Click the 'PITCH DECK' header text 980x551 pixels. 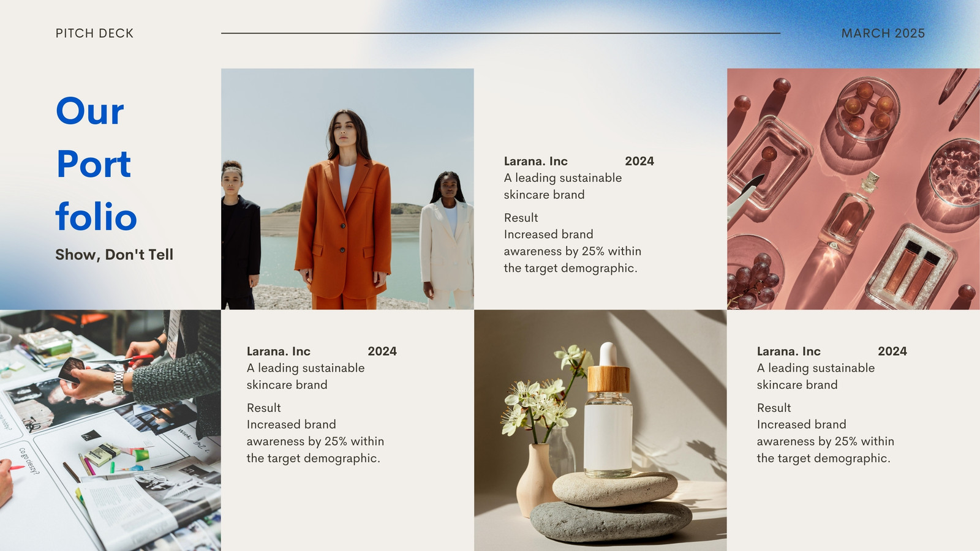94,34
